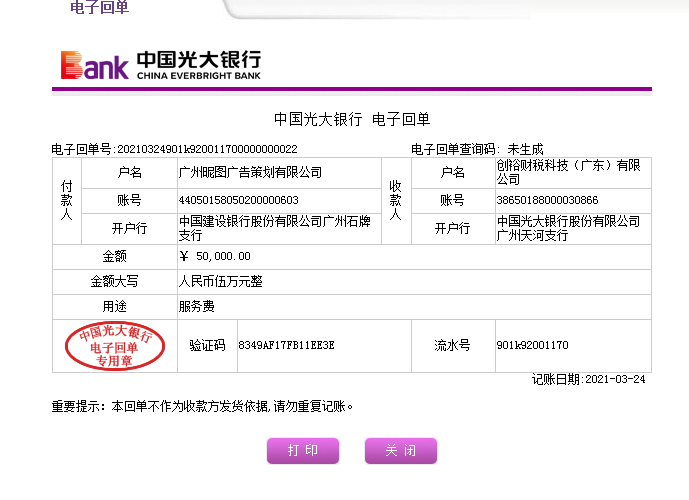Select payee account 38650188000030866
Screen dimensions: 689x500
(x=547, y=200)
